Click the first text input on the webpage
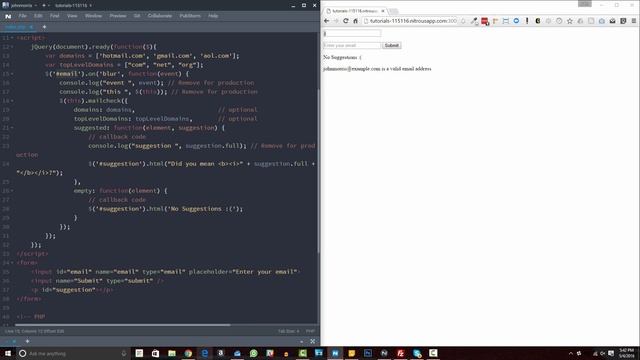 [352, 33]
